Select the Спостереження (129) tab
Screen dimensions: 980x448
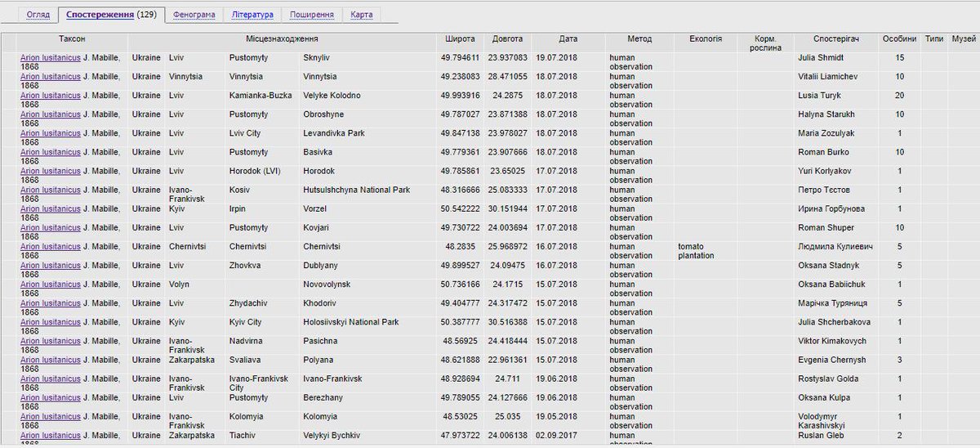pos(112,15)
